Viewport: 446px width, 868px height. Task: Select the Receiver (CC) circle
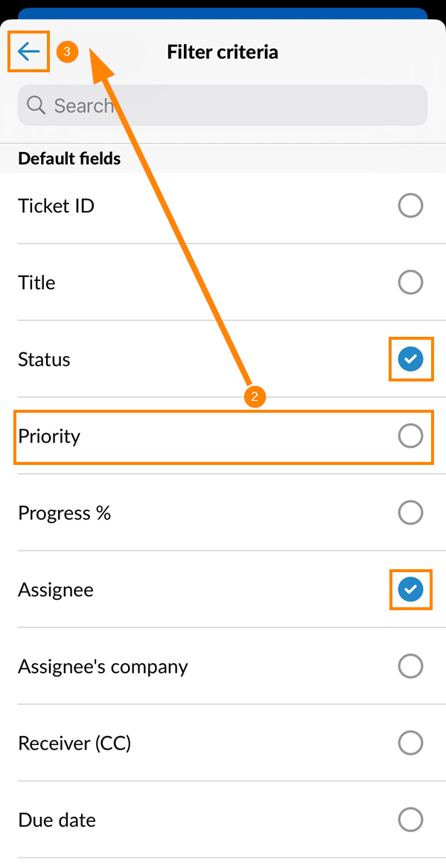pos(410,743)
